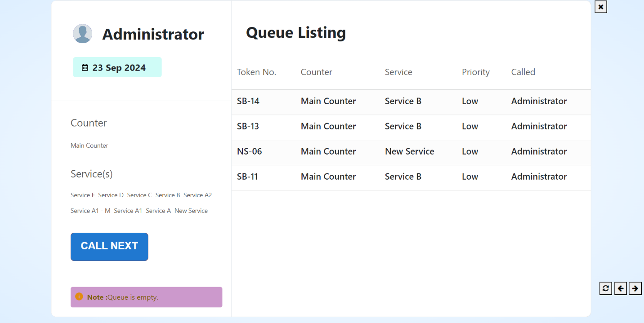This screenshot has height=323, width=644.
Task: Click the right arrow navigation button
Action: point(635,288)
